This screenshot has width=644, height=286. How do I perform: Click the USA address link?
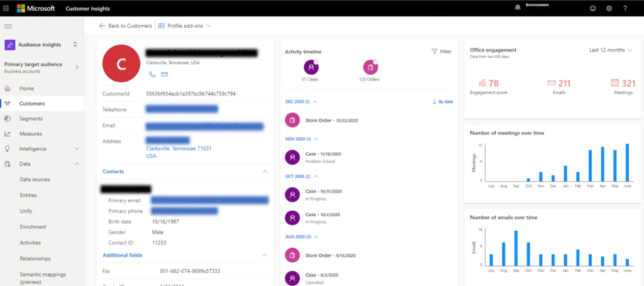151,157
